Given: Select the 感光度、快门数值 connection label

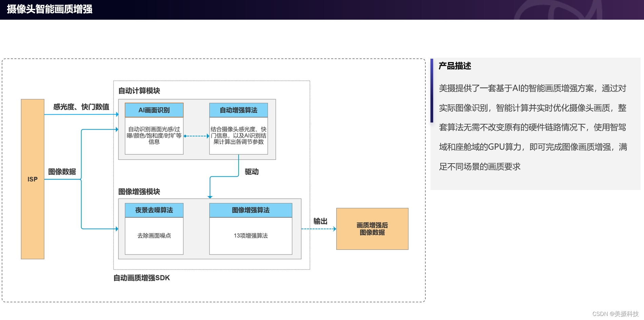Looking at the screenshot, I should tap(81, 107).
